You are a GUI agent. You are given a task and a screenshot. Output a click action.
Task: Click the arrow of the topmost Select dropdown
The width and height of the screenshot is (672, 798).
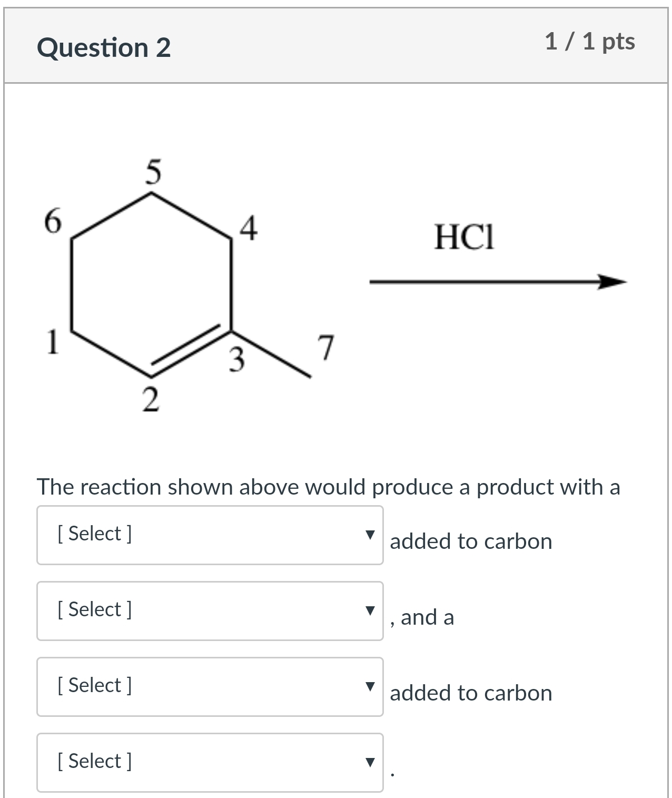(370, 535)
